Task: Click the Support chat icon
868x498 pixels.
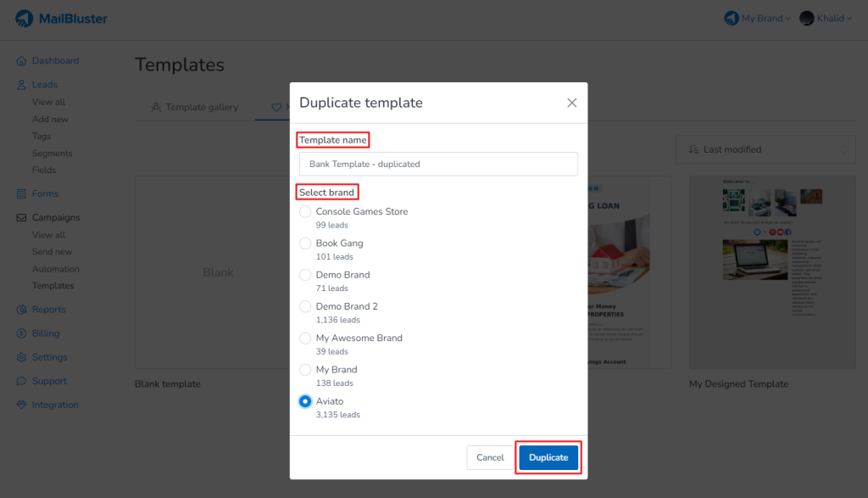Action: coord(20,380)
